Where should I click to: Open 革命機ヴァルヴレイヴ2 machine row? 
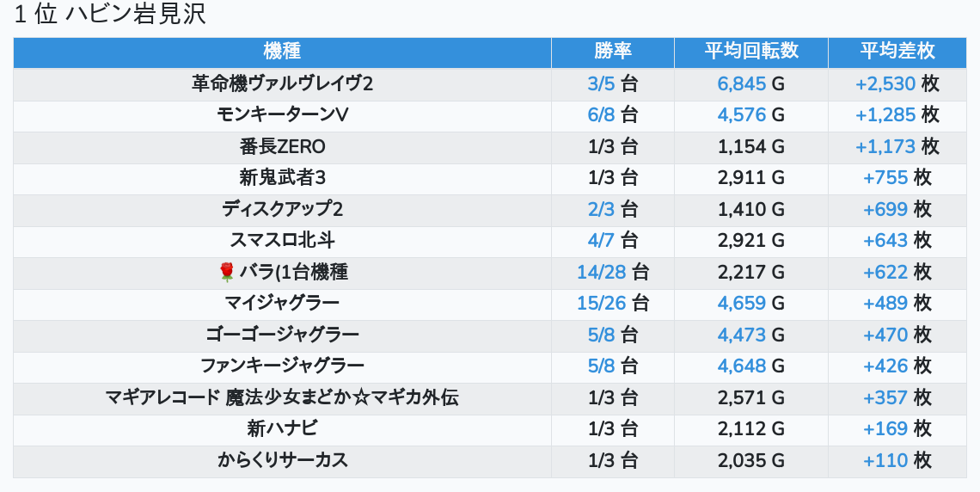282,84
